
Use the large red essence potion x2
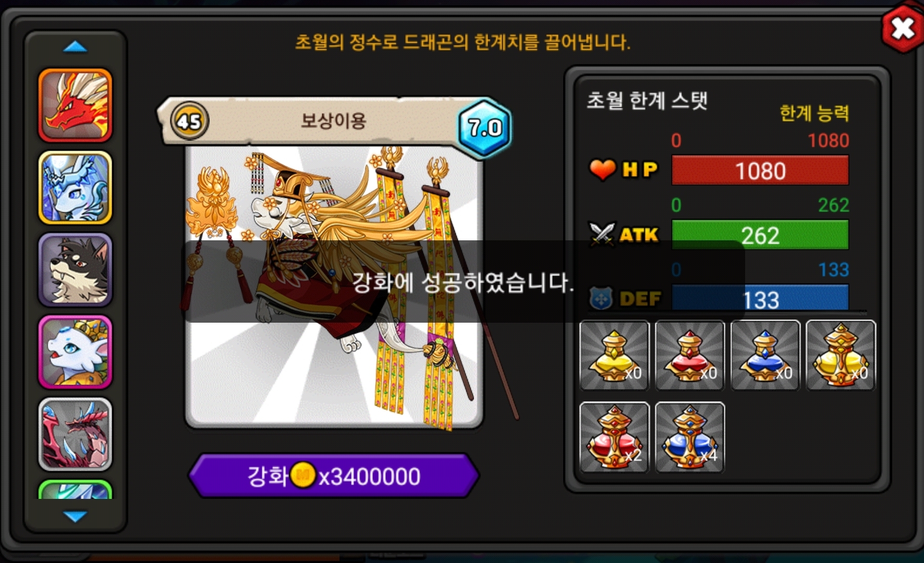tap(614, 437)
